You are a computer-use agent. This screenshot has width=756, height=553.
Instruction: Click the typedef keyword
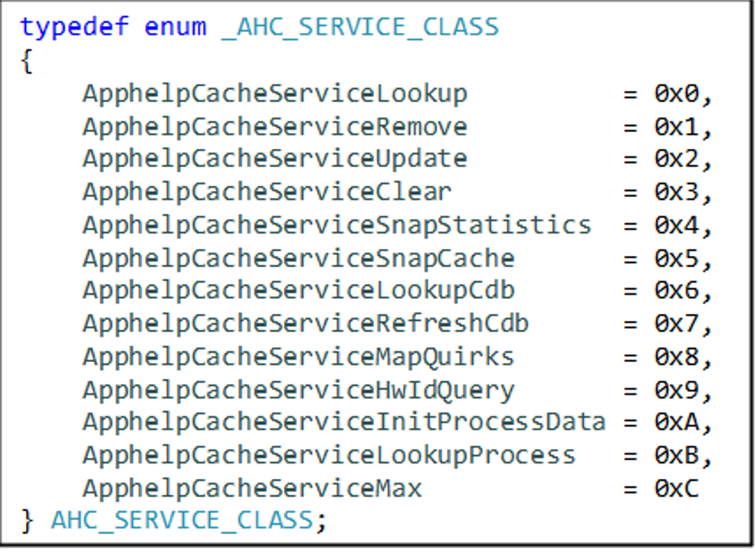click(x=74, y=27)
